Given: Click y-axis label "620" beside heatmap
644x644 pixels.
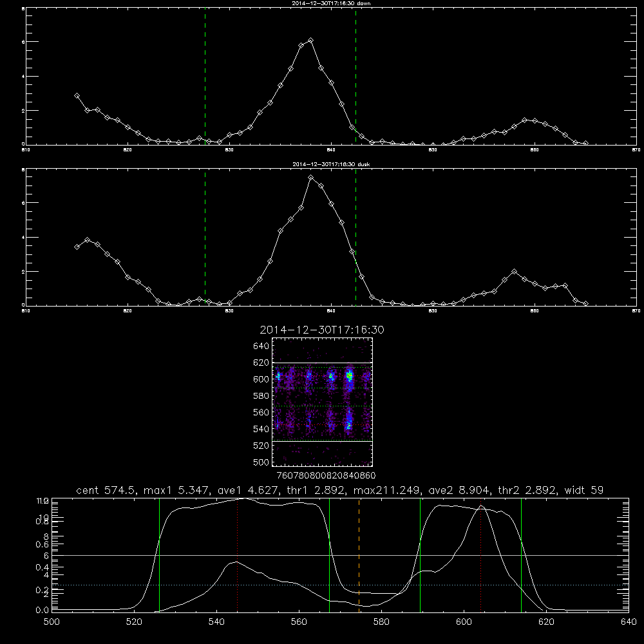Looking at the screenshot, I should coord(261,363).
